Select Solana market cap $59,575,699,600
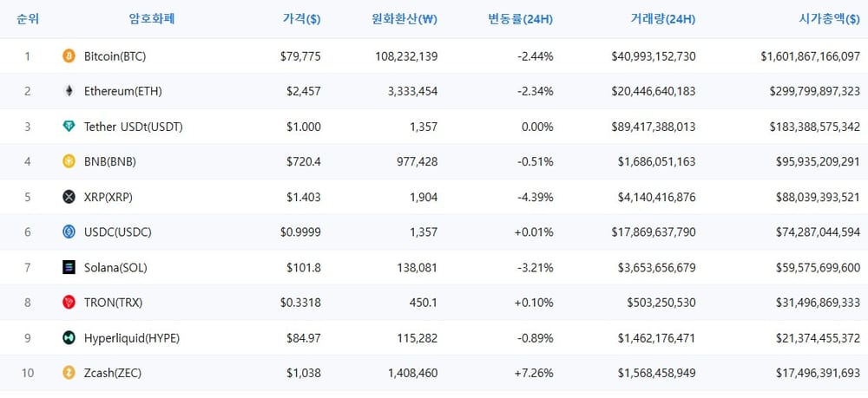This screenshot has height=398, width=868. pos(819,268)
